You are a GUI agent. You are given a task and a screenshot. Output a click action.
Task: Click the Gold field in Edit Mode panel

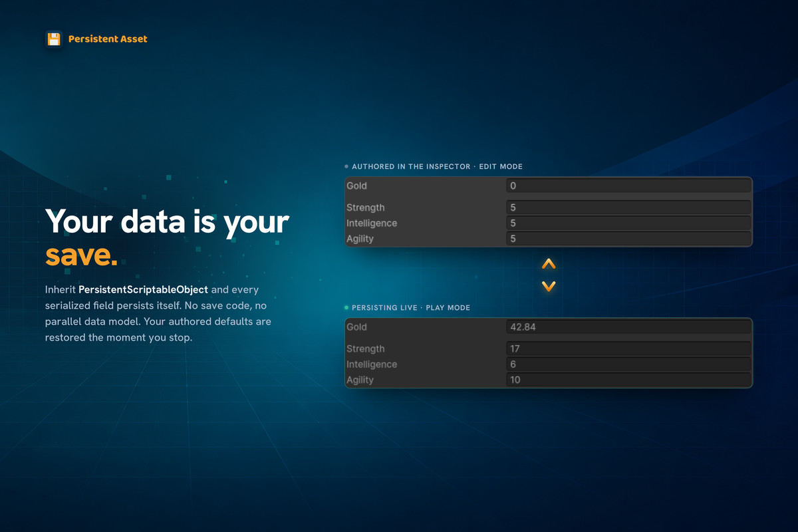[x=628, y=186]
